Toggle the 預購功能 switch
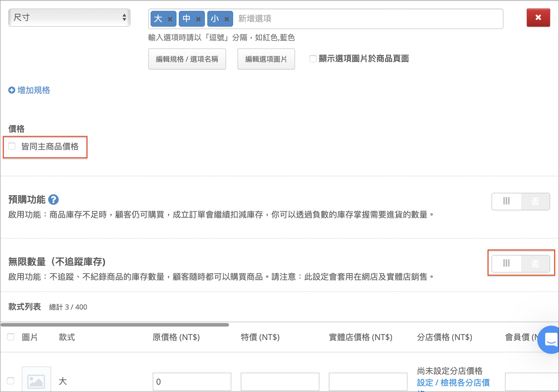559x392 pixels. point(521,201)
